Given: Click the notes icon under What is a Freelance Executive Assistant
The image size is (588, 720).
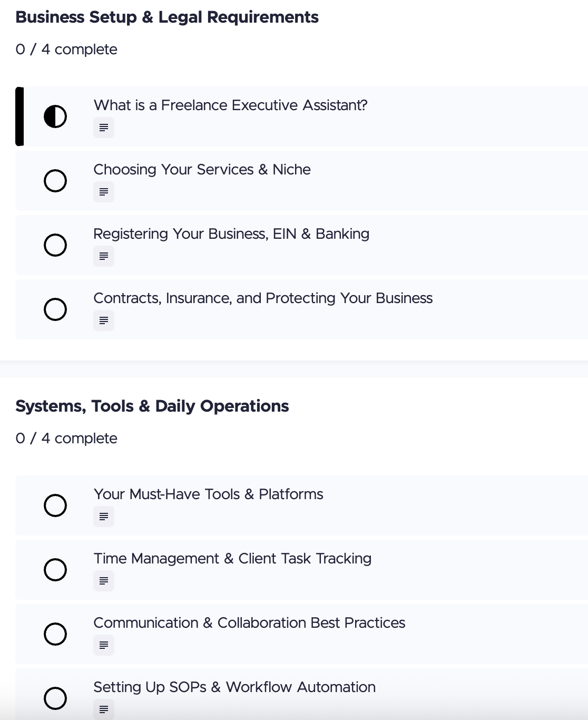Looking at the screenshot, I should pyautogui.click(x=104, y=128).
